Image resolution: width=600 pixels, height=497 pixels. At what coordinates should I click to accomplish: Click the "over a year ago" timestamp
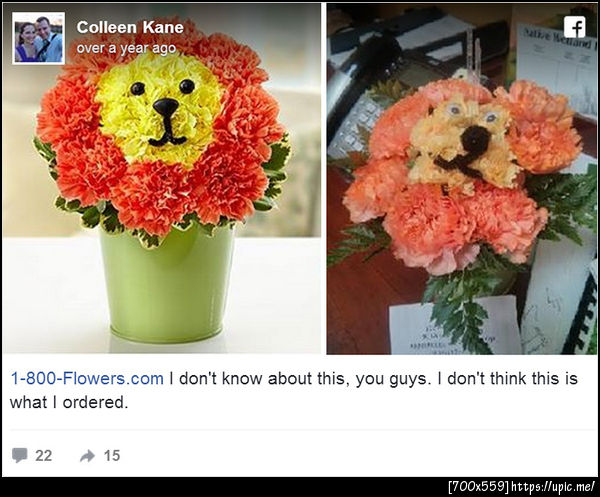(126, 47)
